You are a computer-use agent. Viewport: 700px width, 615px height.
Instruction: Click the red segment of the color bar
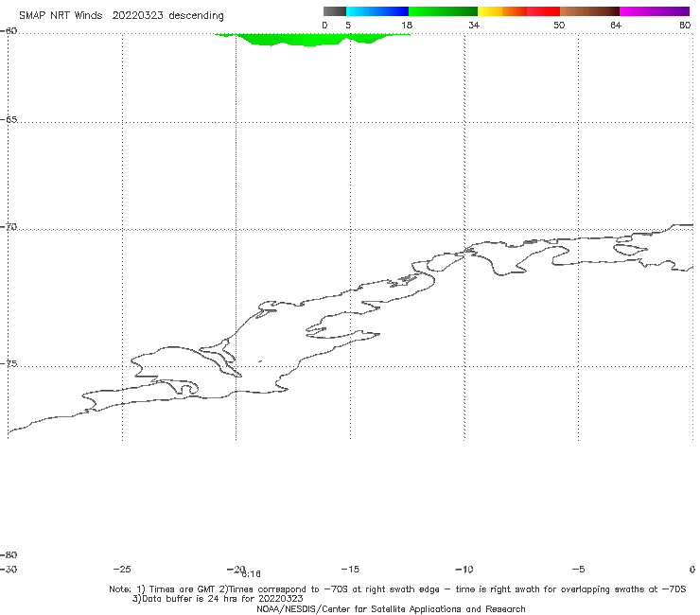click(543, 11)
